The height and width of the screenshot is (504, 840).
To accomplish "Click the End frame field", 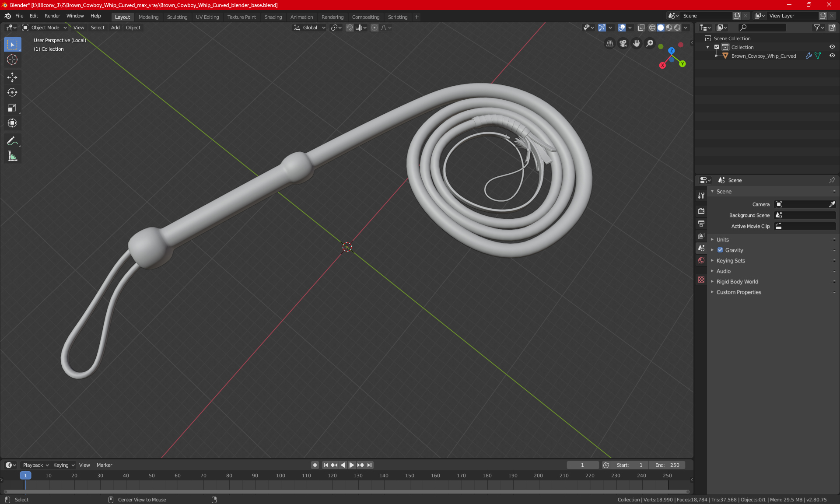I will 667,465.
